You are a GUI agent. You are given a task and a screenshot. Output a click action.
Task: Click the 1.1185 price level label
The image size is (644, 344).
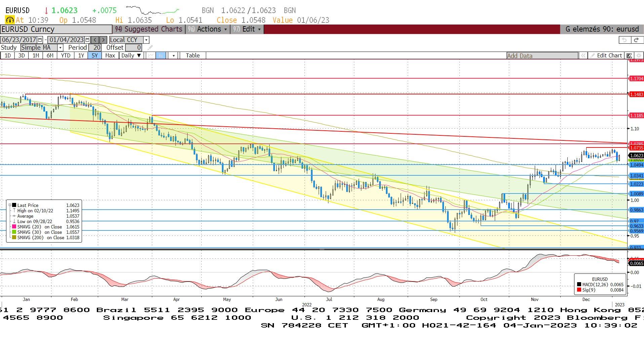636,116
